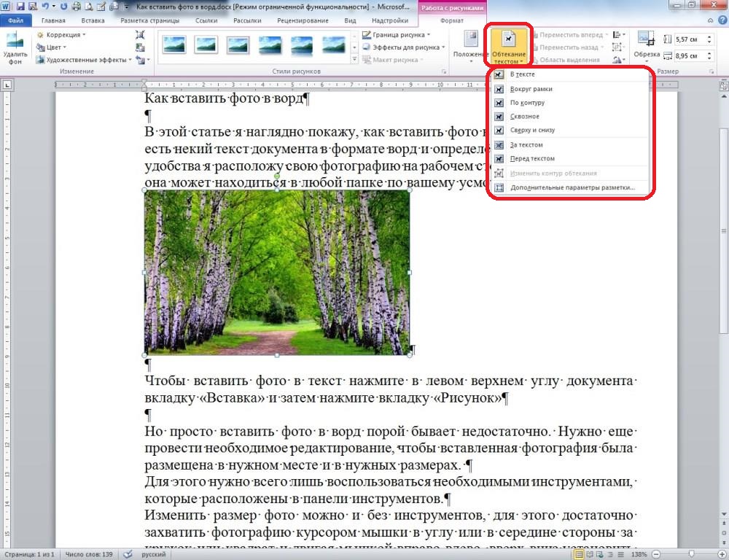
Task: Click the Удалить фон (Remove Background) button
Action: click(x=15, y=47)
